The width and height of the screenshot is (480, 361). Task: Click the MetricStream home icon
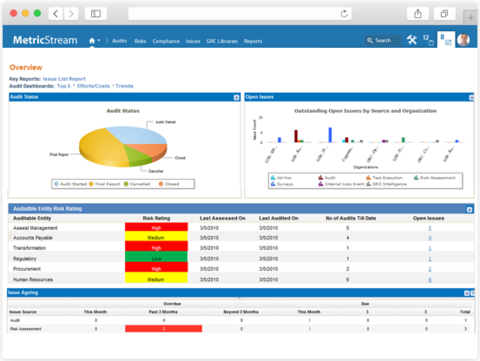click(x=92, y=41)
